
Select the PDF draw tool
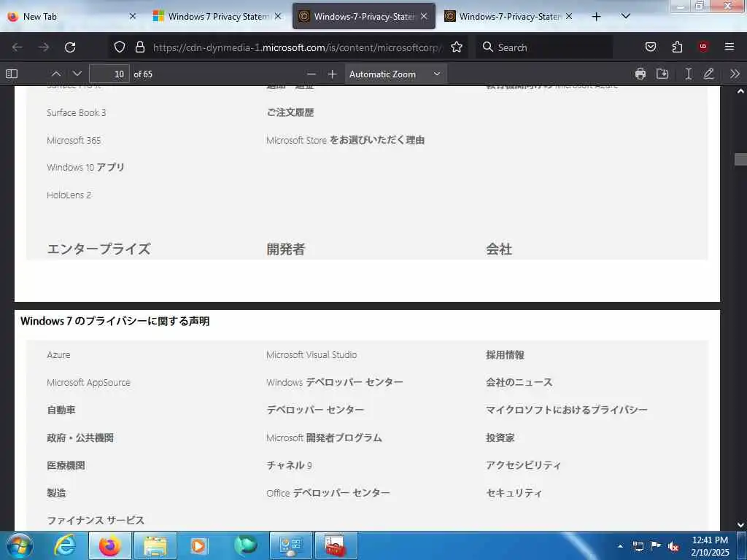[709, 74]
